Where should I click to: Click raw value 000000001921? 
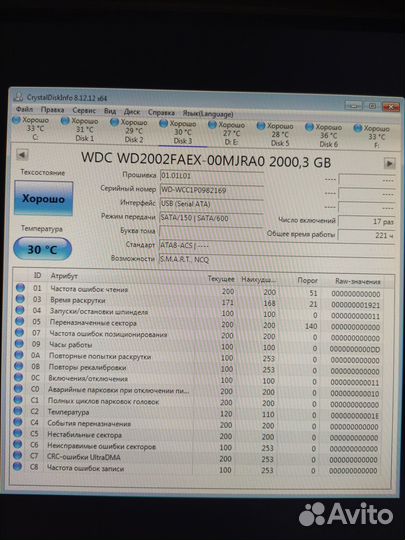[356, 305]
